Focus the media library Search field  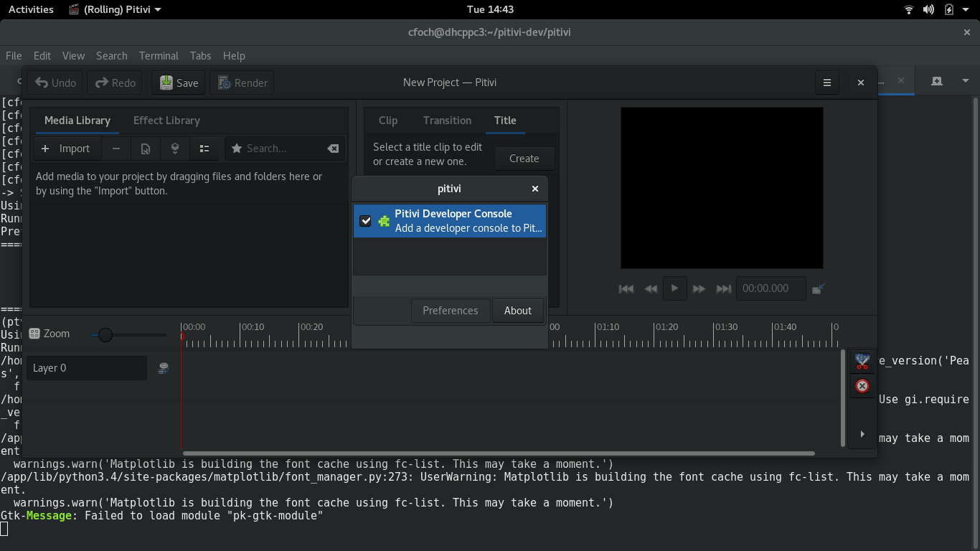click(x=283, y=149)
